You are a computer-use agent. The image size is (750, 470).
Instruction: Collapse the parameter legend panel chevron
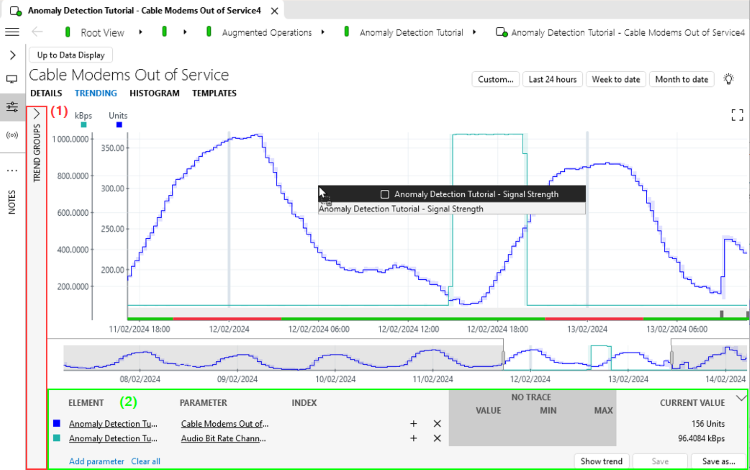[741, 398]
